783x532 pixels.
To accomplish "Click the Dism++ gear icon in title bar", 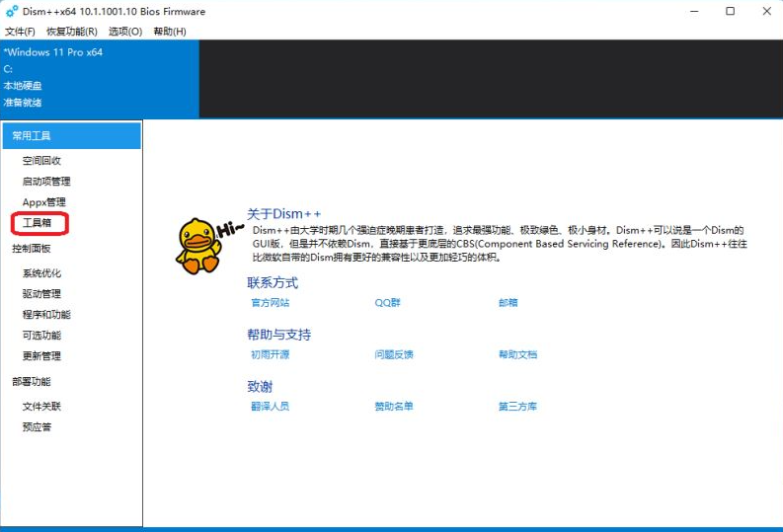I will (x=12, y=12).
